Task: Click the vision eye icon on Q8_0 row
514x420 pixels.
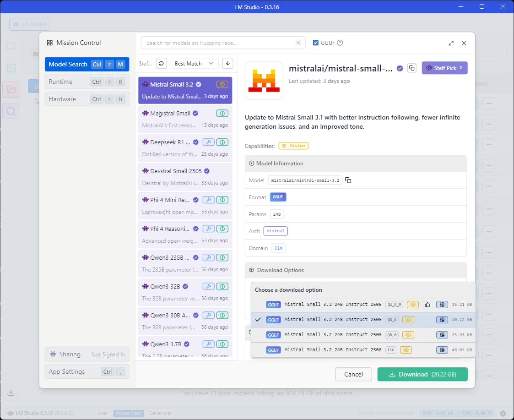Action: click(408, 335)
